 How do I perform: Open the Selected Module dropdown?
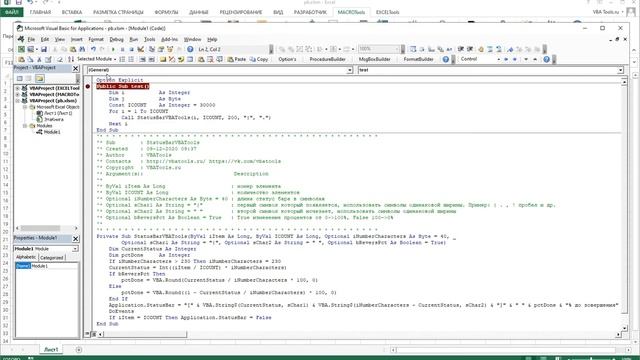point(97,59)
